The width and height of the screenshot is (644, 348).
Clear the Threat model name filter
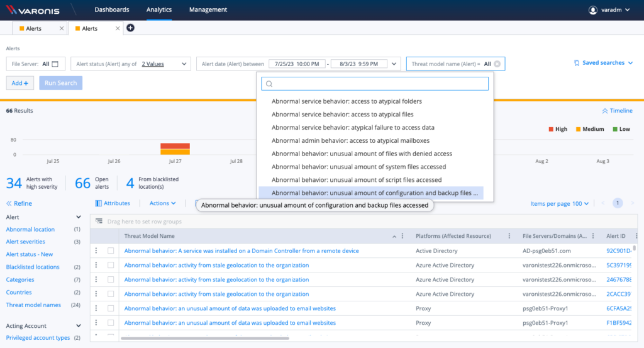tap(497, 64)
